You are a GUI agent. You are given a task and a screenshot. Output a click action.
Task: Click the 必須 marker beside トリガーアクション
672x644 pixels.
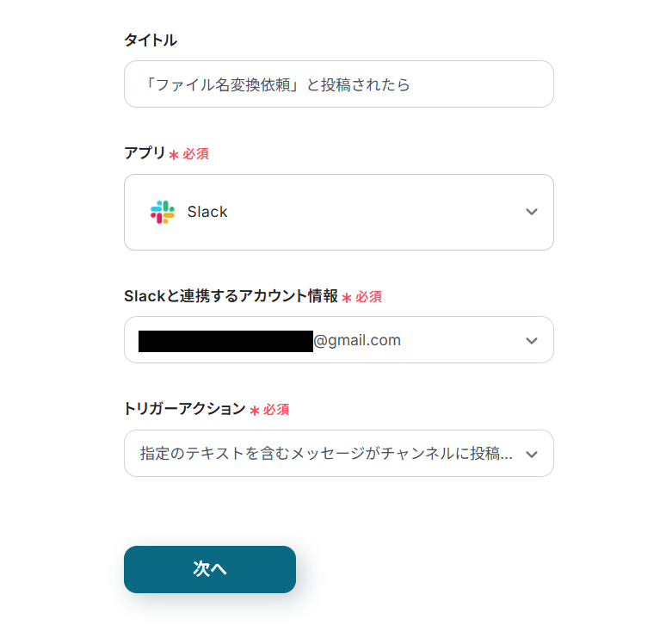(276, 410)
